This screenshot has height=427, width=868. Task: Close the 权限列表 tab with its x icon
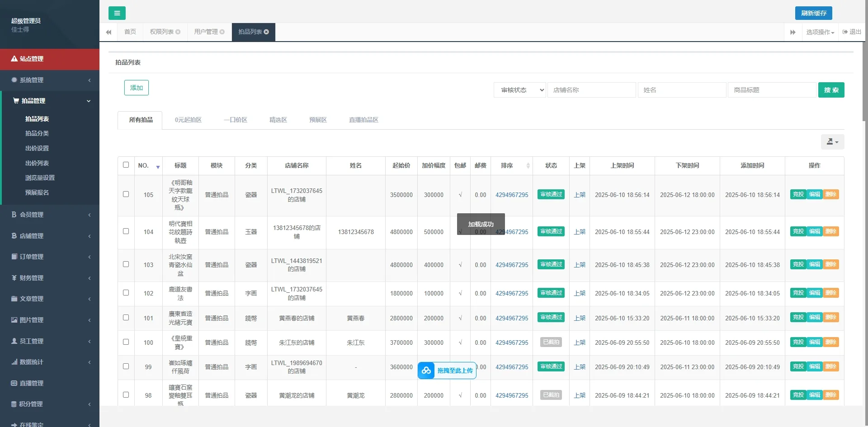[x=178, y=32]
